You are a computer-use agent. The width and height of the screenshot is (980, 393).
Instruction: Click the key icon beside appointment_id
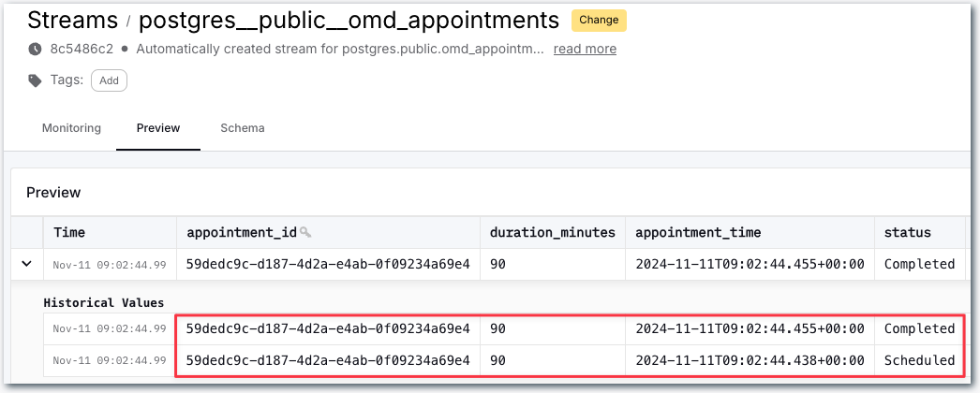pos(305,232)
